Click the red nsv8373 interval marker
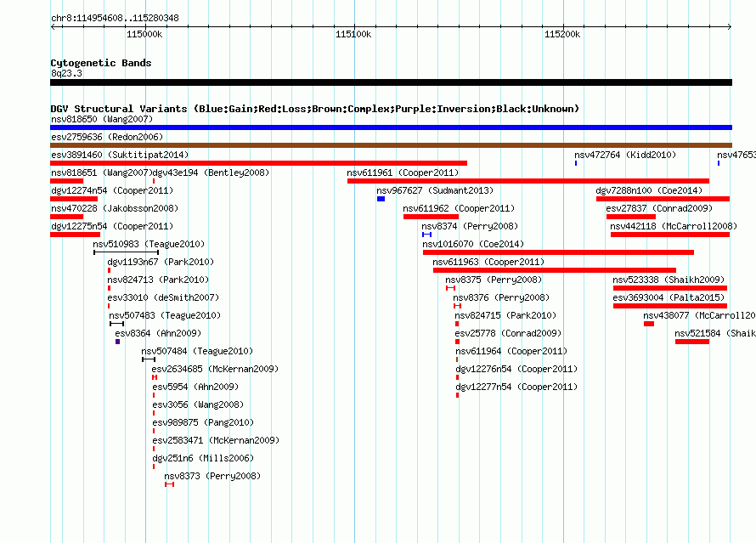The height and width of the screenshot is (543, 756). (x=169, y=484)
